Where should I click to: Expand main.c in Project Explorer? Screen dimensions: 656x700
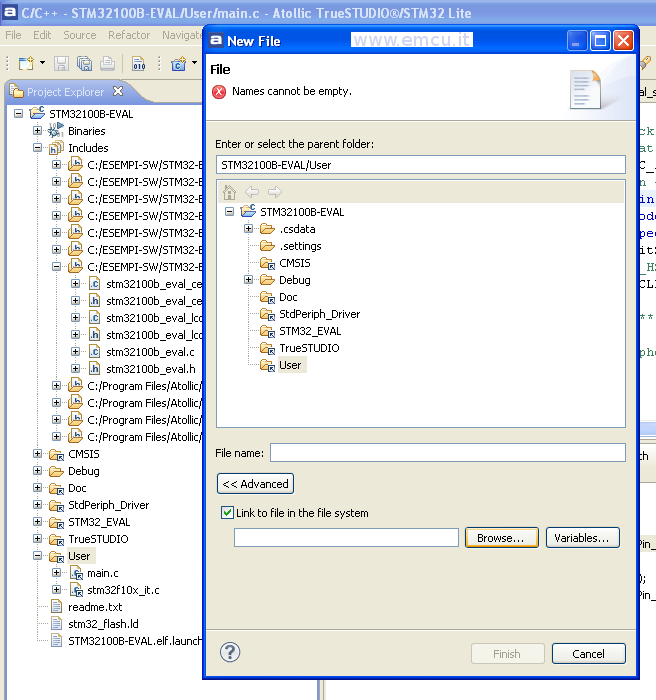(57, 573)
